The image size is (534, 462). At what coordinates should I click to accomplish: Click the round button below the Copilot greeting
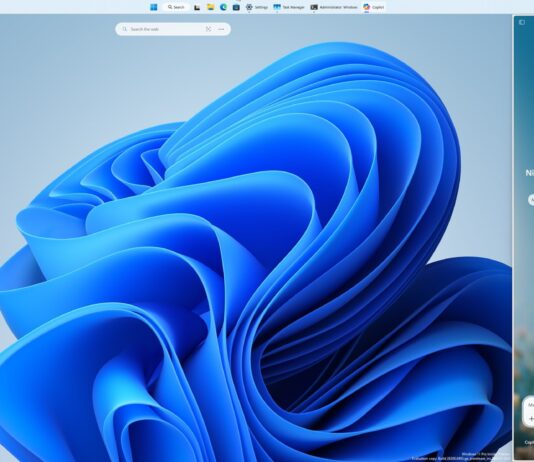click(x=531, y=200)
